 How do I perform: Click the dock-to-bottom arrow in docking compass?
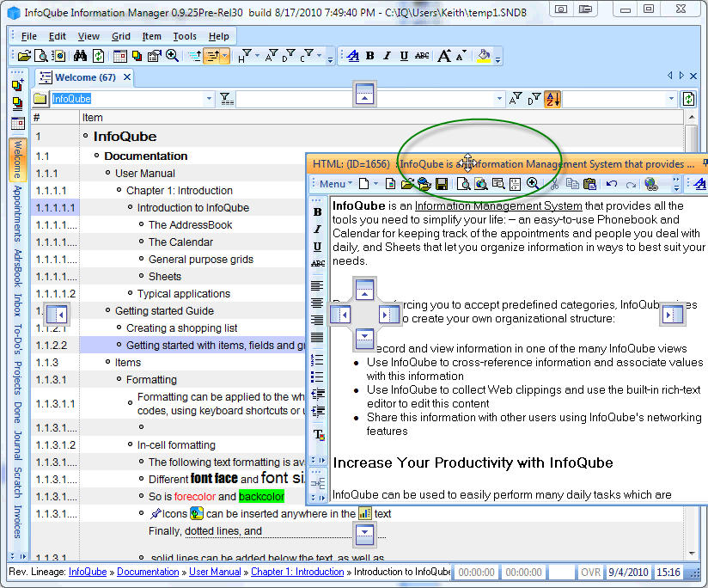364,337
